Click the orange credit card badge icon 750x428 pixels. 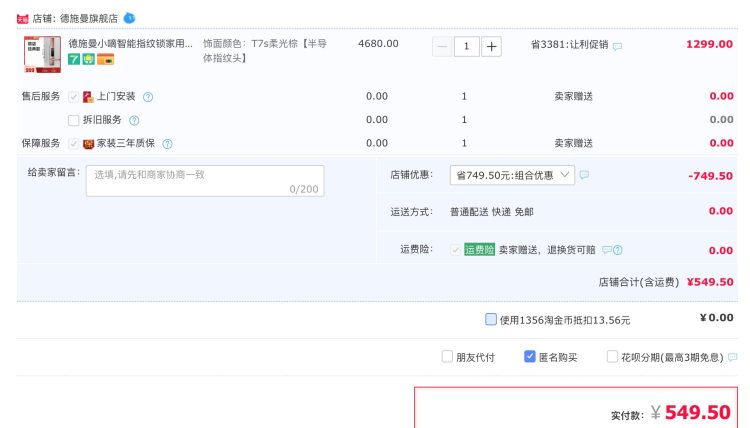click(105, 59)
